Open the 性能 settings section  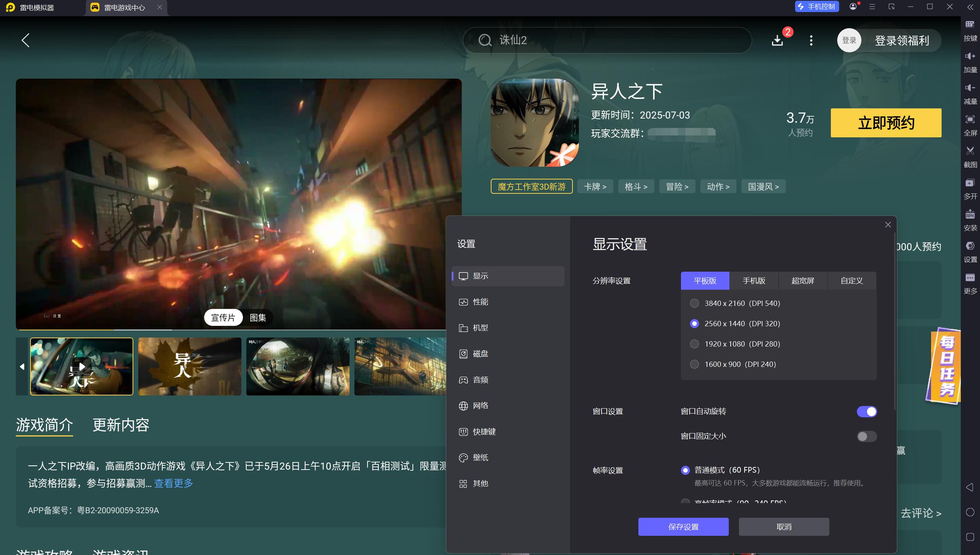[480, 302]
